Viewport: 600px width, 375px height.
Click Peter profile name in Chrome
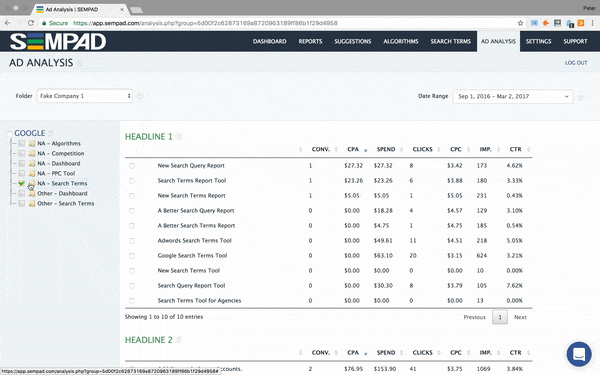[x=589, y=8]
